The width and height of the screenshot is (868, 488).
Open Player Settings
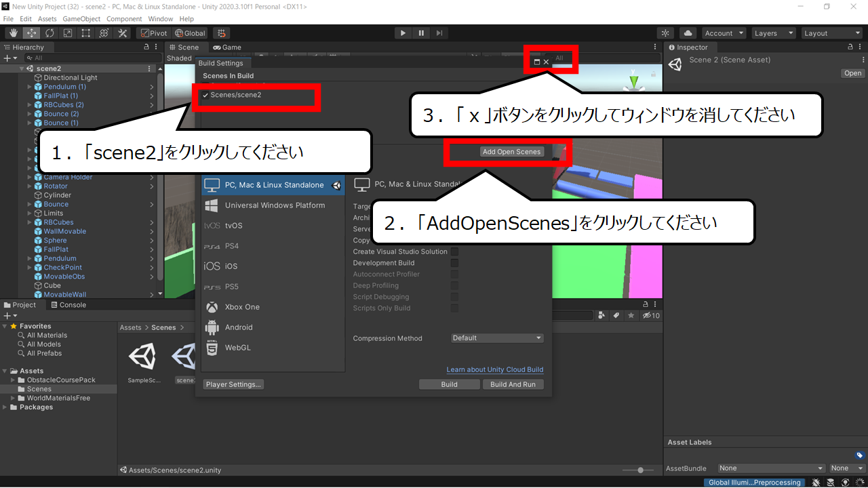pyautogui.click(x=233, y=384)
